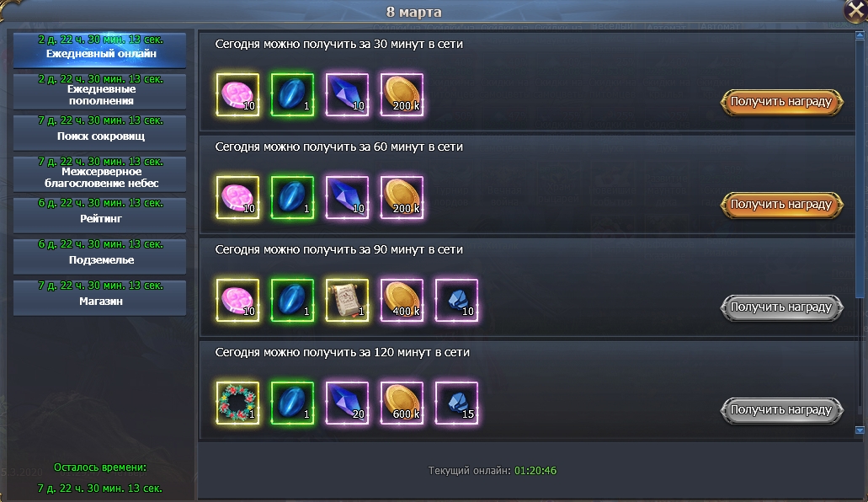Click the blue ore 15 icon
868x502 pixels.
pyautogui.click(x=456, y=403)
